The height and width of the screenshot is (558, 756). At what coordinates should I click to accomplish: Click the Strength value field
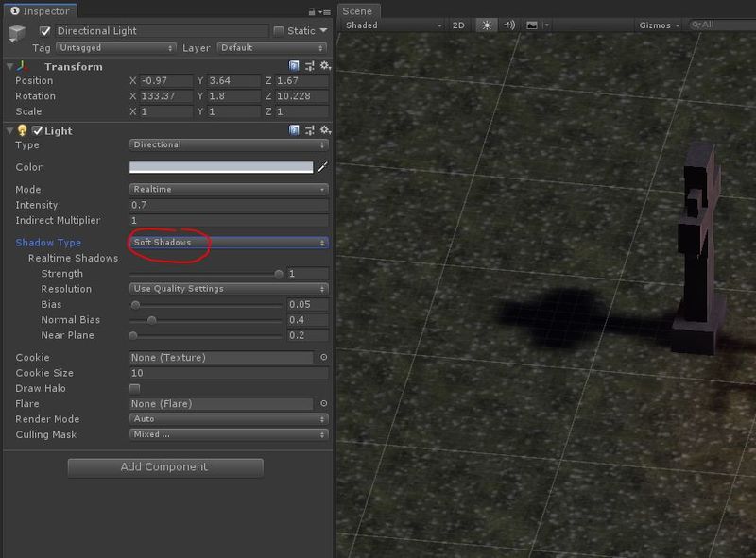coord(308,274)
